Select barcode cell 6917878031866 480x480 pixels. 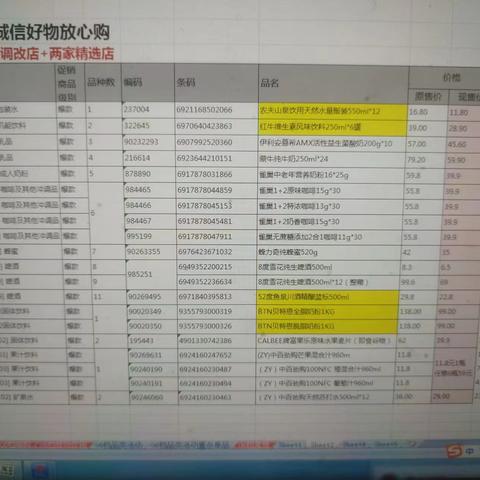click(x=217, y=174)
